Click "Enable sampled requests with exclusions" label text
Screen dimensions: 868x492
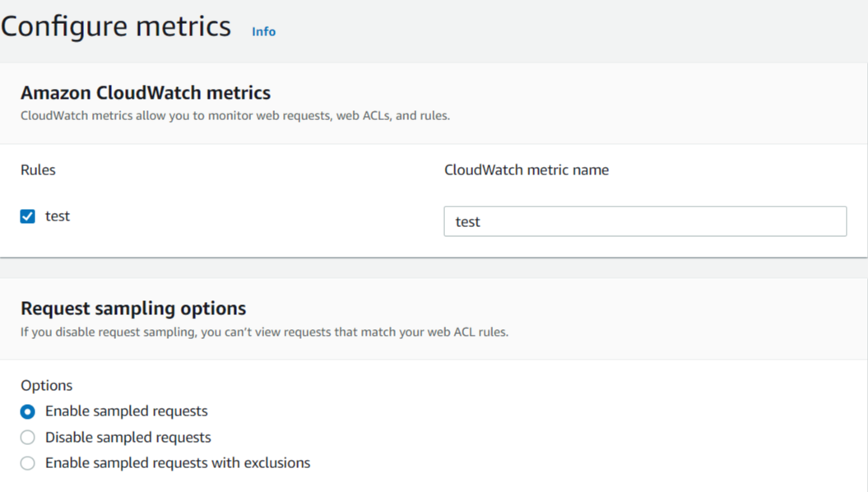[177, 463]
